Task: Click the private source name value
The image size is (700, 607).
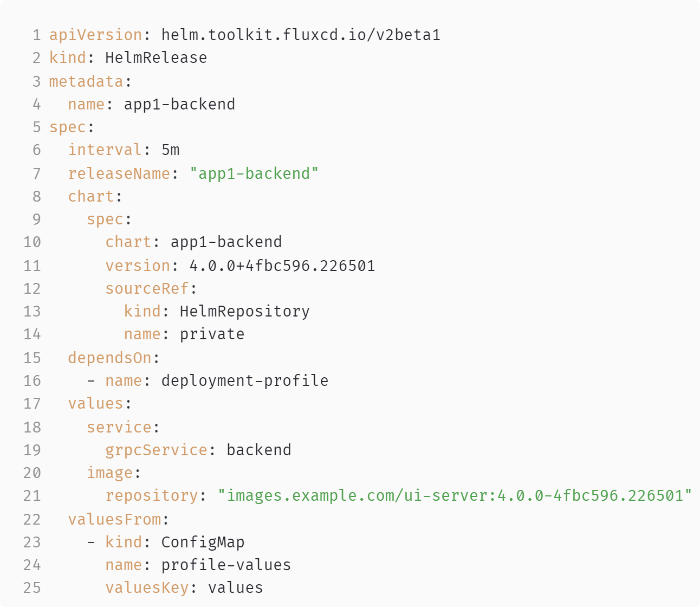Action: coord(212,334)
